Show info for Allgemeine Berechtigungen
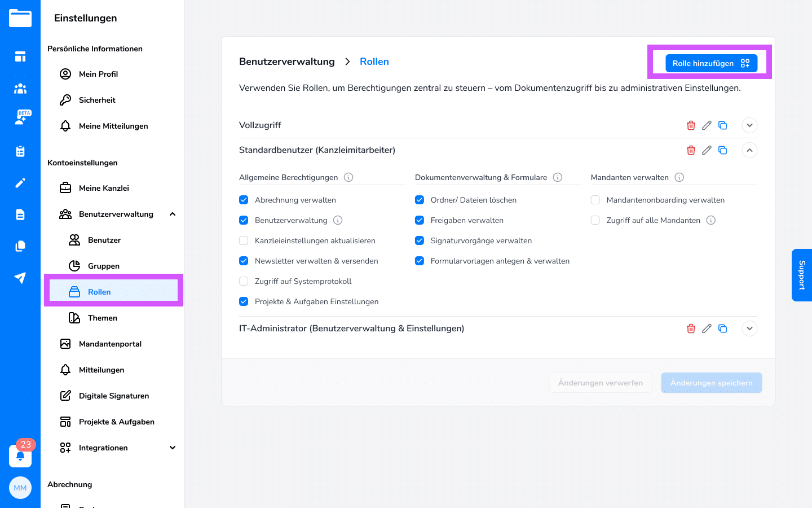Image resolution: width=812 pixels, height=508 pixels. pyautogui.click(x=348, y=177)
